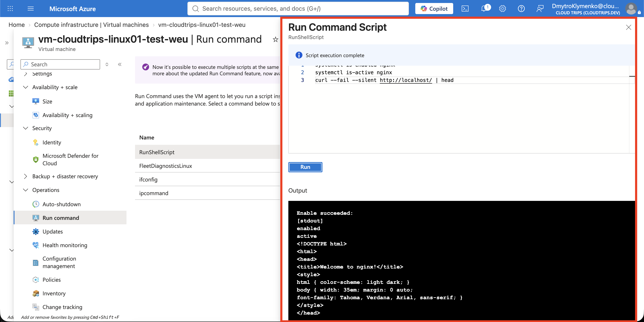This screenshot has height=322, width=644.
Task: Collapse the resource menu with double chevron
Action: [x=120, y=64]
